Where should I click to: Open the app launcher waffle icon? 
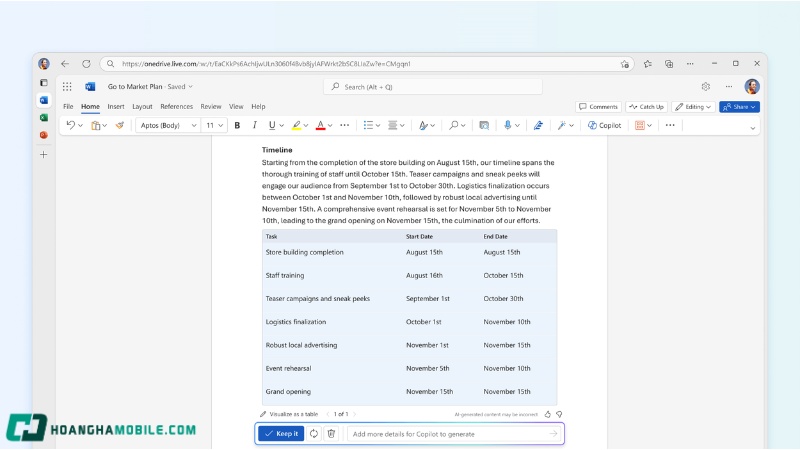tap(67, 87)
